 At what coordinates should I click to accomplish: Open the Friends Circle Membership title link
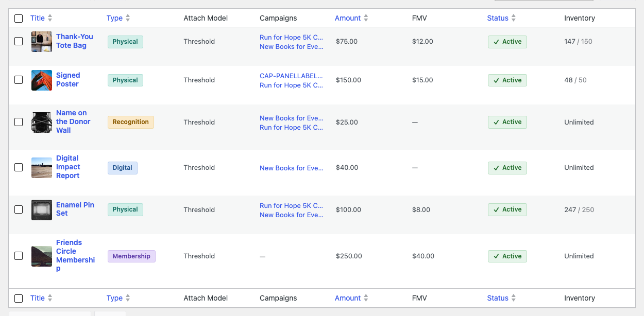75,256
